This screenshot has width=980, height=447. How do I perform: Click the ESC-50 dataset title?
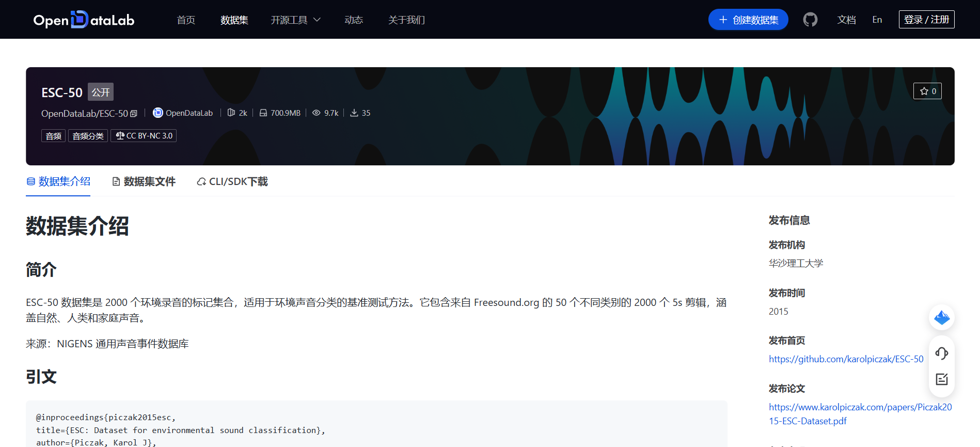(62, 93)
